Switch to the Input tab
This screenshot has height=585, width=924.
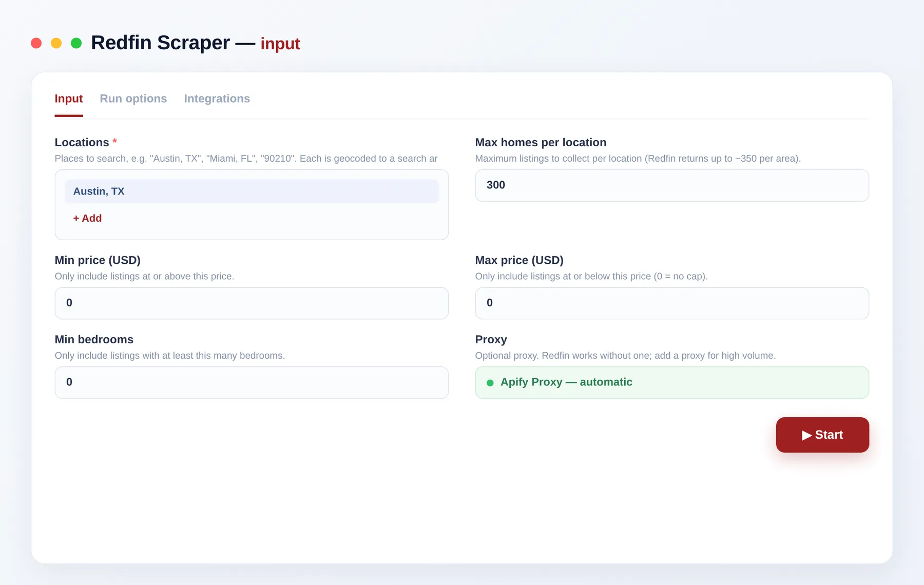click(69, 99)
